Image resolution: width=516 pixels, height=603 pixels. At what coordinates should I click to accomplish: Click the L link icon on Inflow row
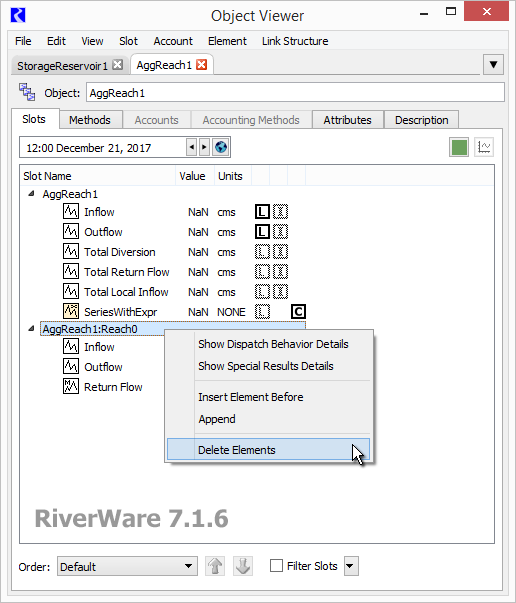coord(262,212)
